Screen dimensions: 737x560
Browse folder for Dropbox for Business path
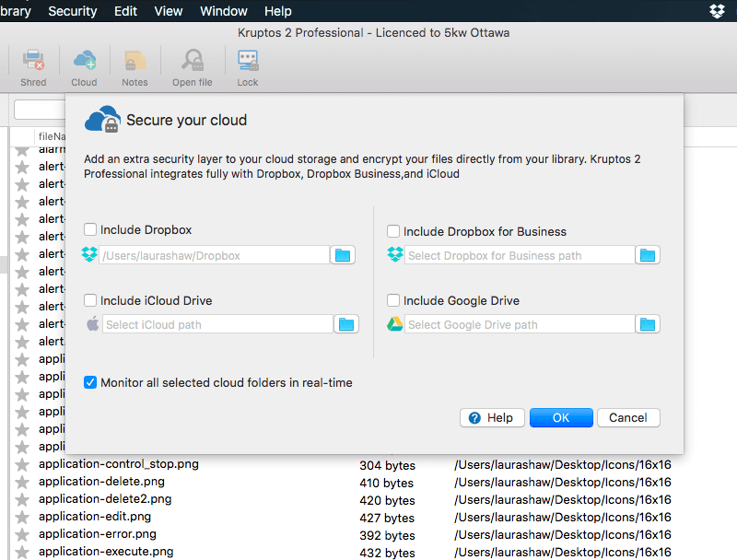(x=648, y=255)
